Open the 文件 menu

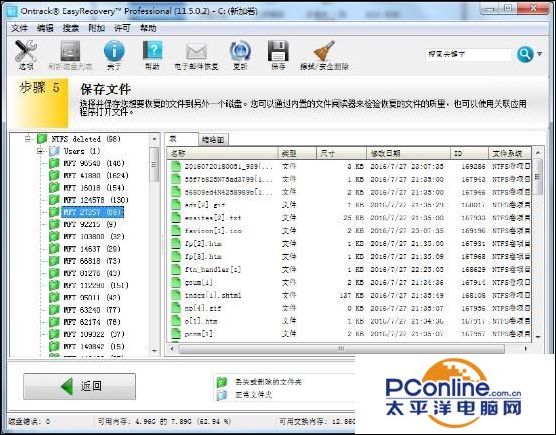point(19,28)
